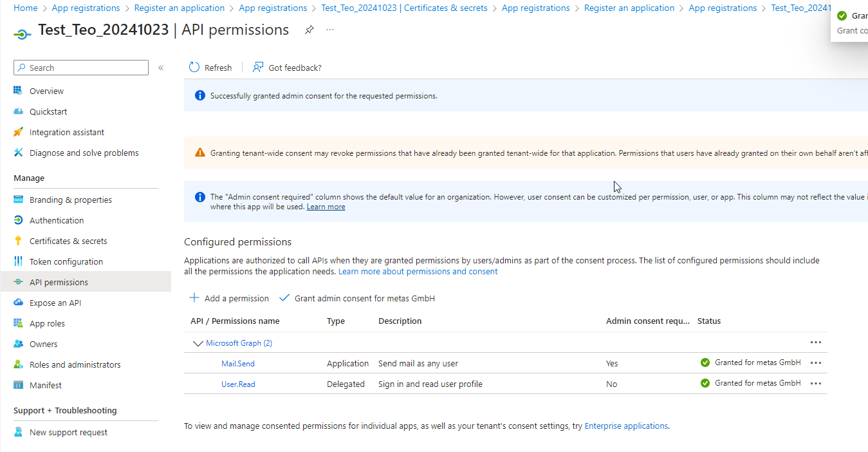Click the warning icon in the tenant-wide consent banner
This screenshot has width=868, height=452.
tap(199, 153)
